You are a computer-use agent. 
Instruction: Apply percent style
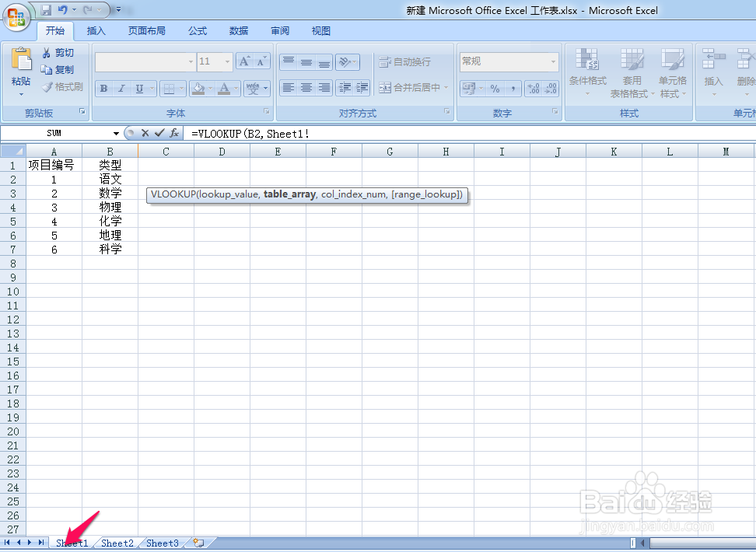495,88
